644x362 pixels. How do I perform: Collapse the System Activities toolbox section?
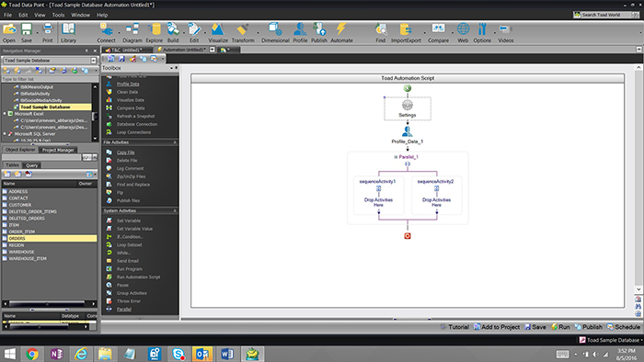[x=175, y=210]
